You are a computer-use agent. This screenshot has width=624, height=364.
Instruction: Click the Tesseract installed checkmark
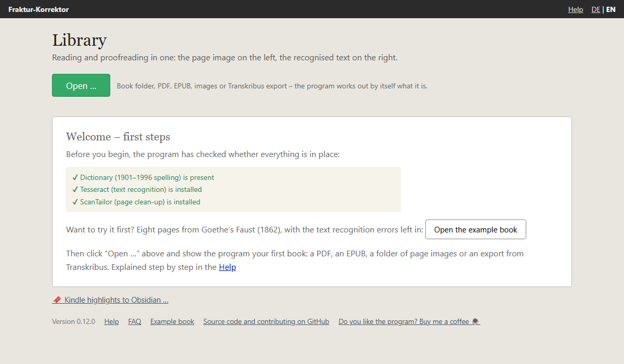tap(75, 190)
